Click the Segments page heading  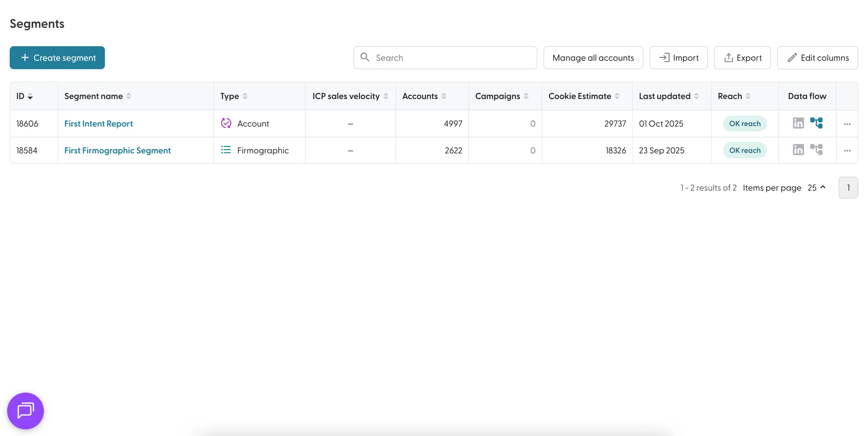pos(37,24)
